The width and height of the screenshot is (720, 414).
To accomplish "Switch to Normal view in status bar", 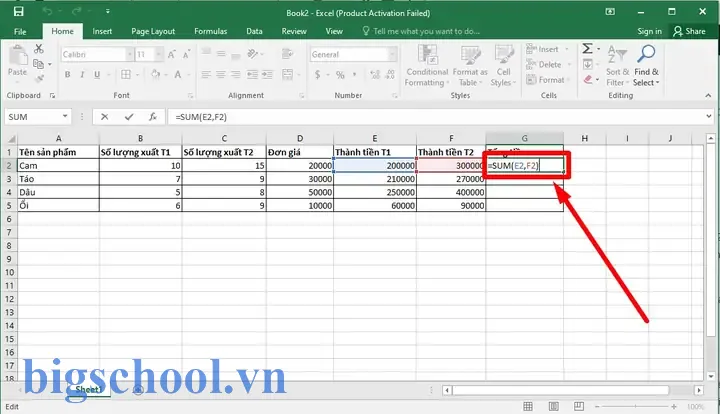I will [x=528, y=406].
